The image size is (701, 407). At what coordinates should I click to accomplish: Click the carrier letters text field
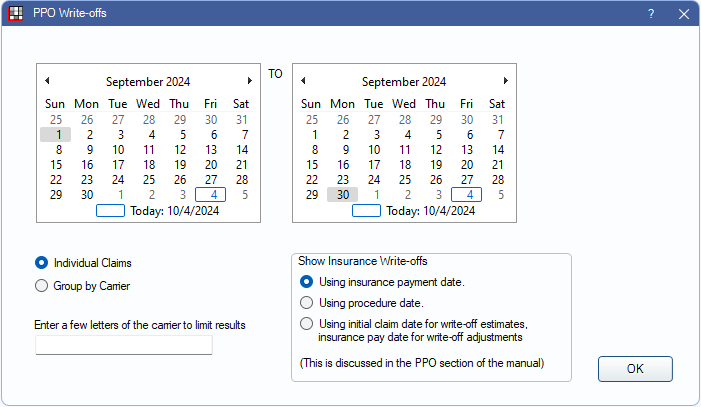pos(124,345)
